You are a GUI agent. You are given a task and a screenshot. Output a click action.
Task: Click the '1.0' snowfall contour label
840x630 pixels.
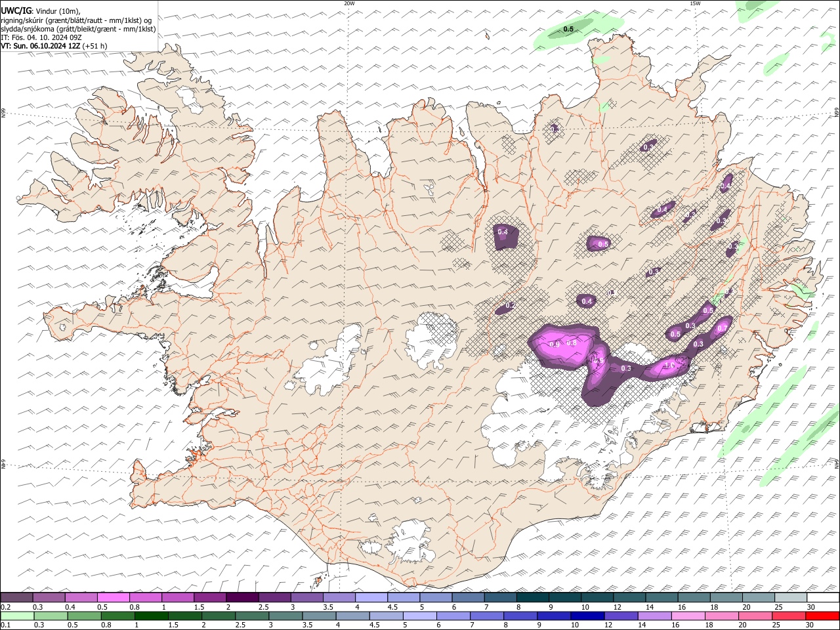click(x=670, y=366)
